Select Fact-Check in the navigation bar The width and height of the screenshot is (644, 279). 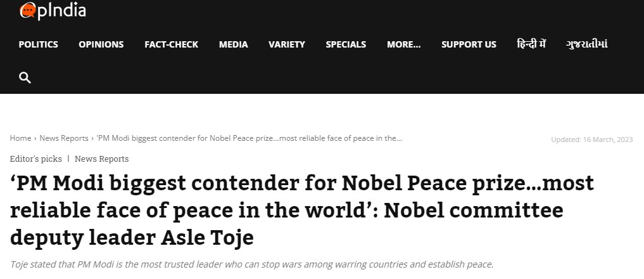[171, 44]
